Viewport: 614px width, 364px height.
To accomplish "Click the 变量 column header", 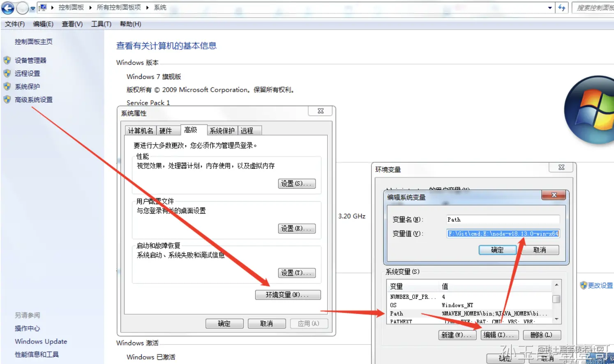I will pos(413,286).
